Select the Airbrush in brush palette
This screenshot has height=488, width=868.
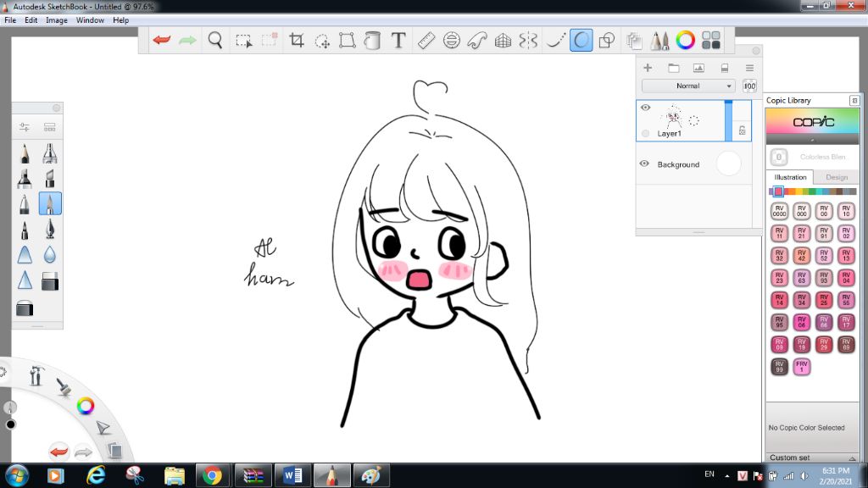tap(50, 153)
